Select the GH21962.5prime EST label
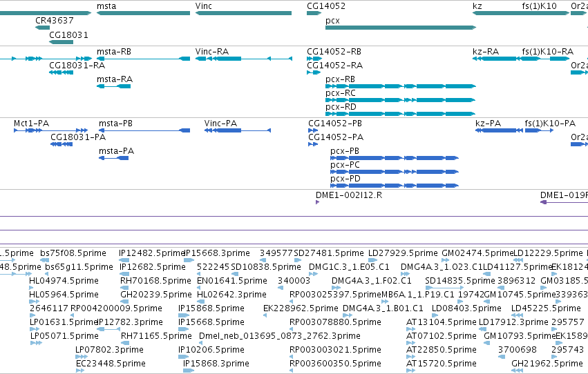 coord(547,364)
